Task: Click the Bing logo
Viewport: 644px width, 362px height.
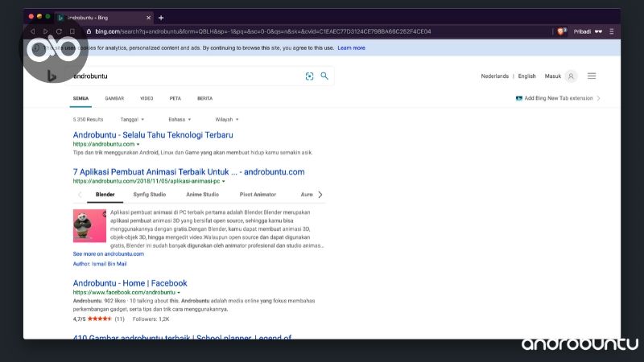Action: [52, 76]
